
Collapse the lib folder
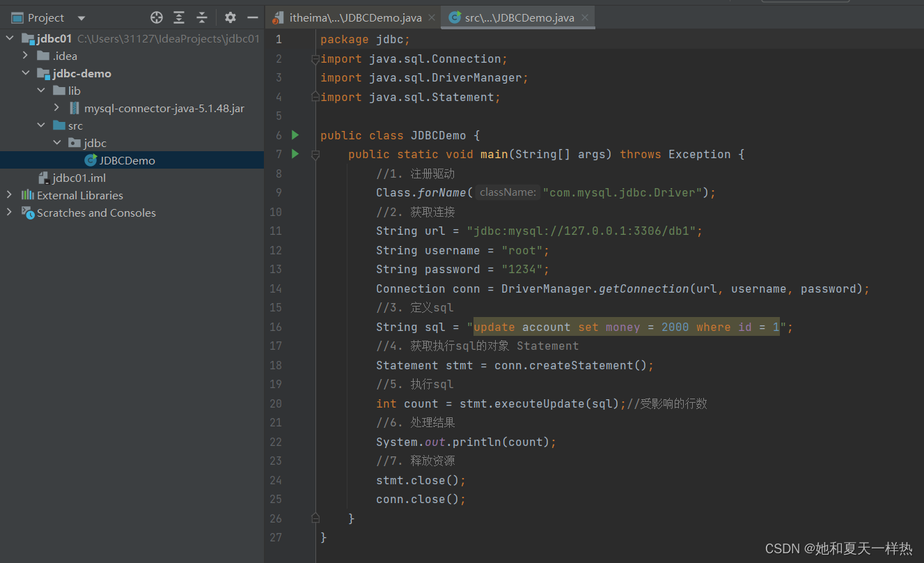click(41, 91)
